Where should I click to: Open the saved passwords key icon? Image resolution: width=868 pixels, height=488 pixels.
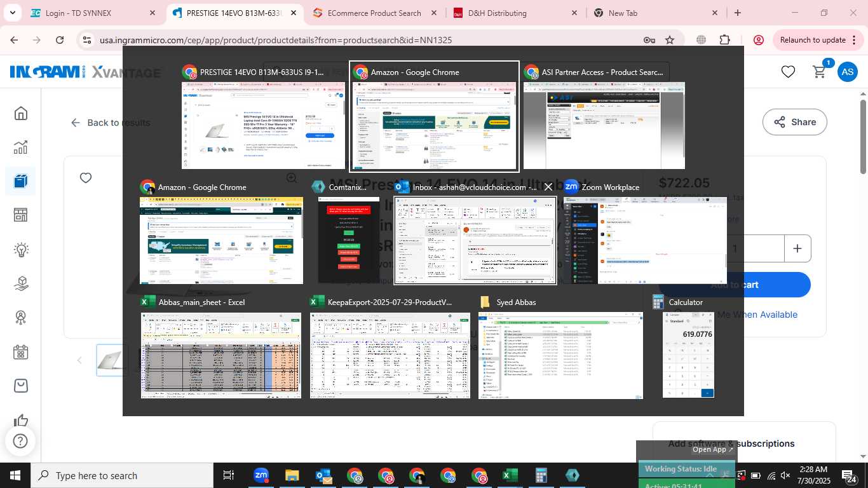point(649,40)
